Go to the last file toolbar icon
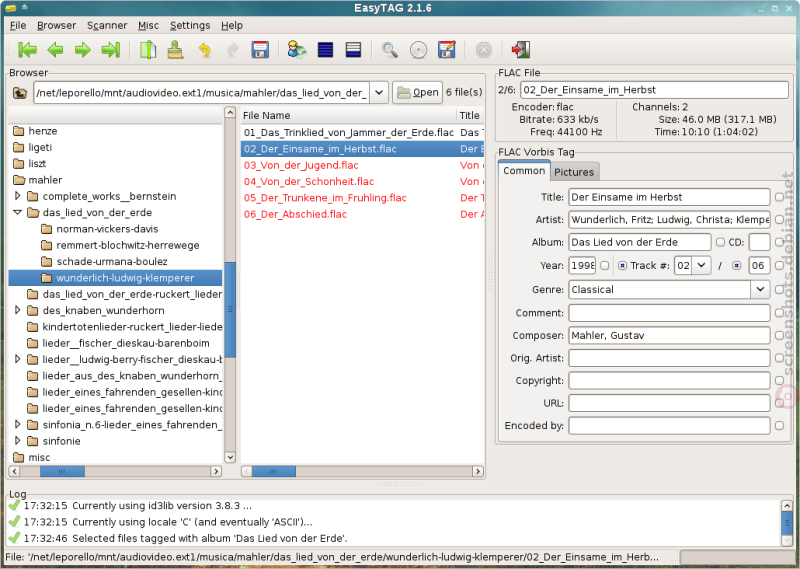Screen dimensions: 800x569 (x=111, y=50)
